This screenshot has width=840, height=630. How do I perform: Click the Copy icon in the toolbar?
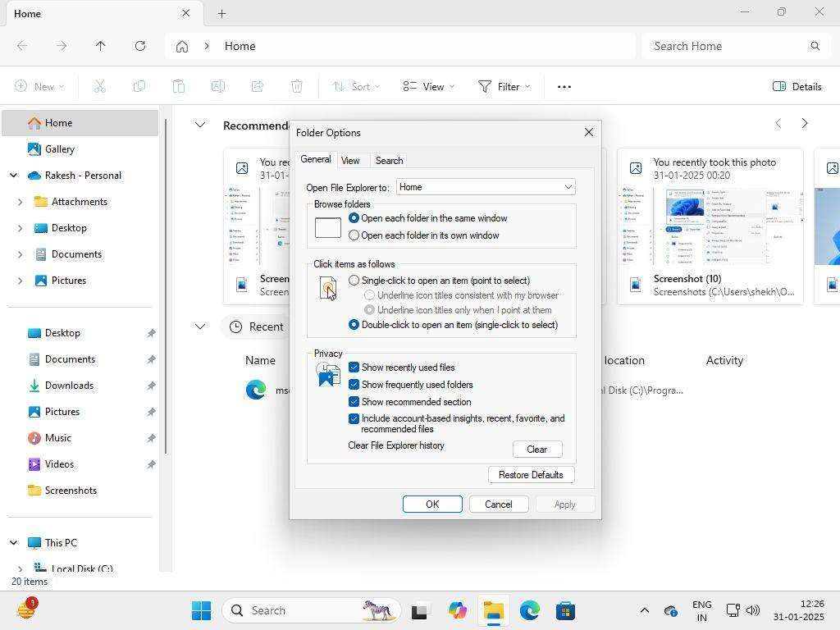point(139,86)
